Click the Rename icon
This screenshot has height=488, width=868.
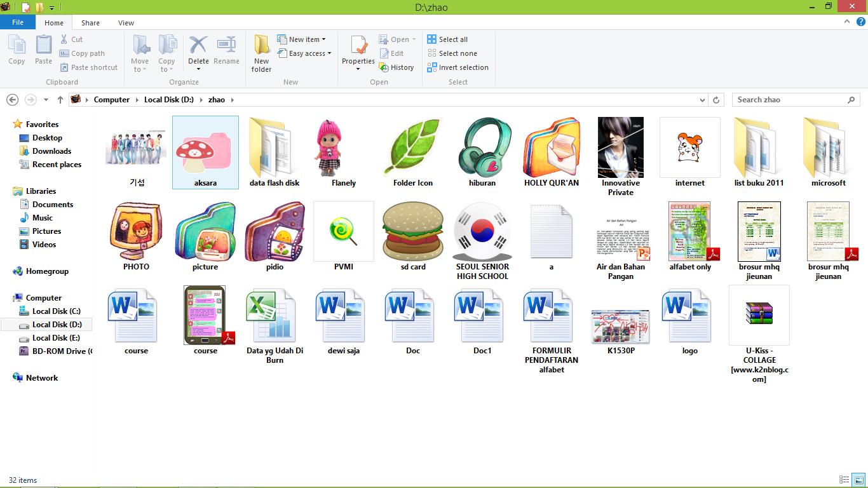coord(226,50)
